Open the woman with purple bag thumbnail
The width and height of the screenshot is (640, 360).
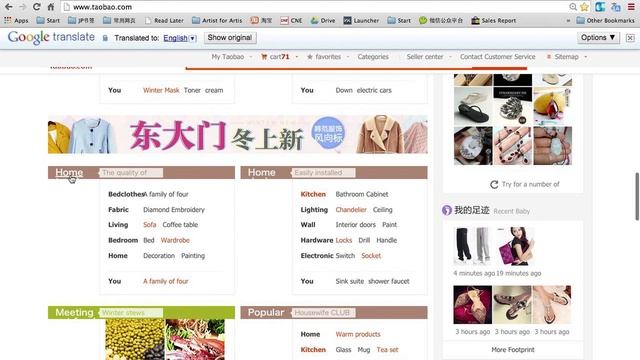[x=515, y=246]
